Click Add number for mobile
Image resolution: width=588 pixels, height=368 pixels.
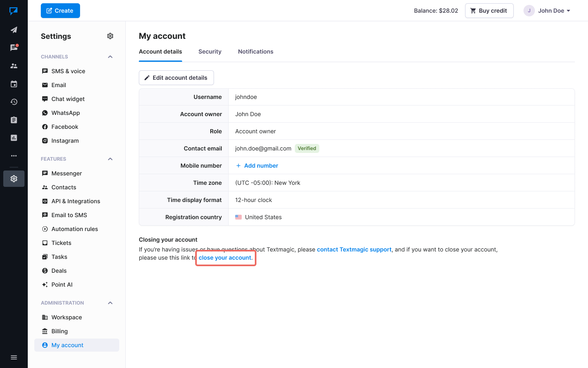coord(257,166)
